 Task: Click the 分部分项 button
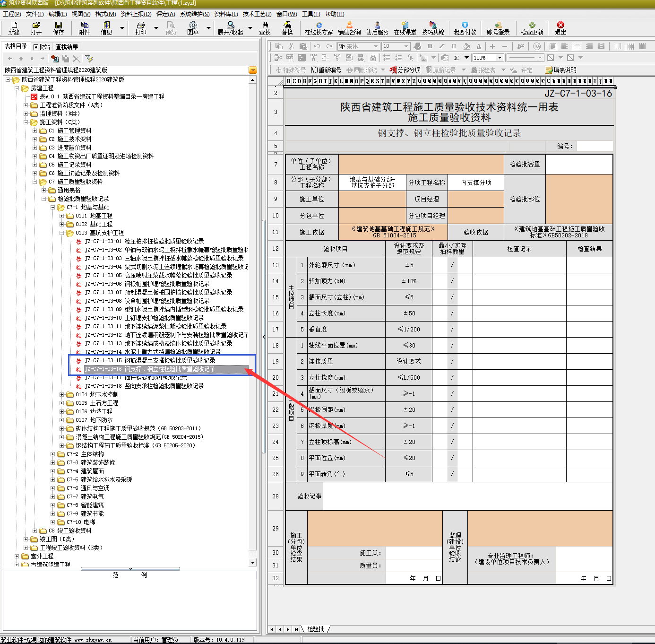click(405, 70)
